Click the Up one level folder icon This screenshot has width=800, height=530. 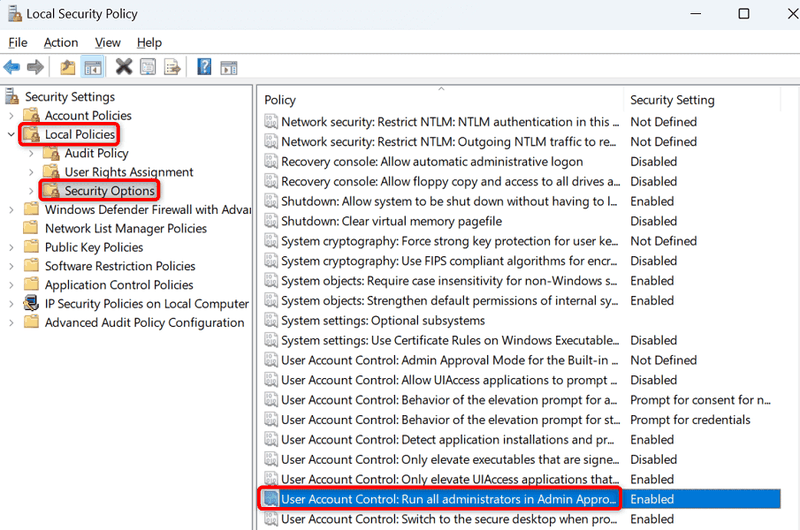pos(67,67)
